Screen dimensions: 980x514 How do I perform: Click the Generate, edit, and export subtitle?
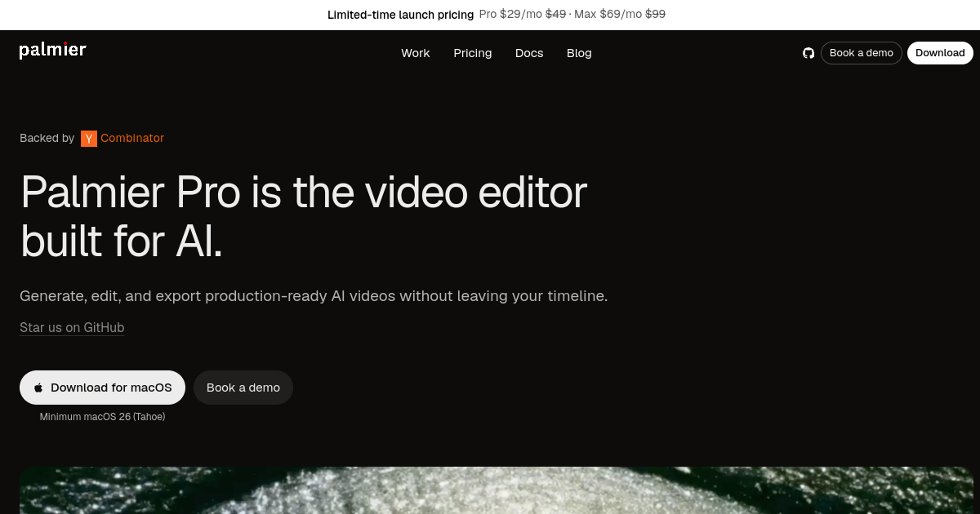(x=314, y=296)
